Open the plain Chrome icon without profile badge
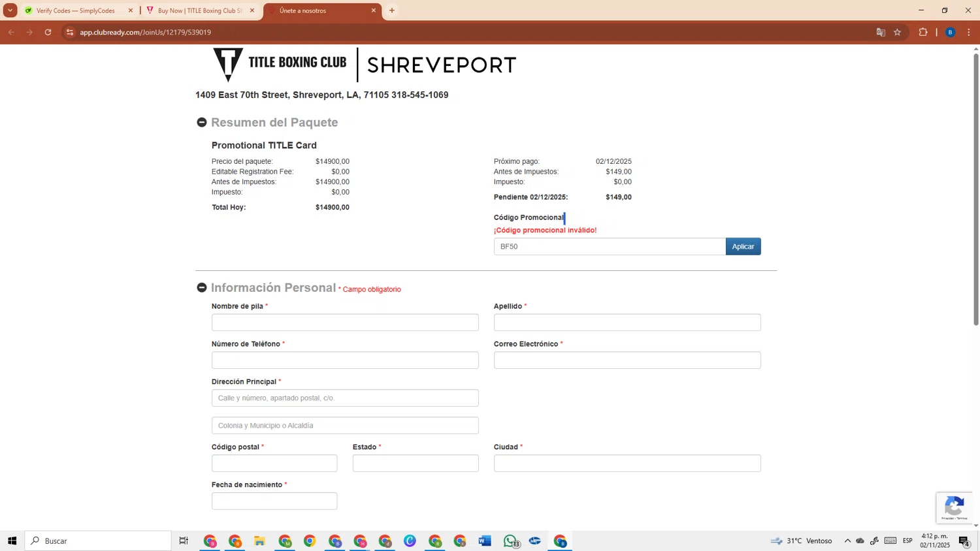This screenshot has width=980, height=551. click(x=310, y=541)
